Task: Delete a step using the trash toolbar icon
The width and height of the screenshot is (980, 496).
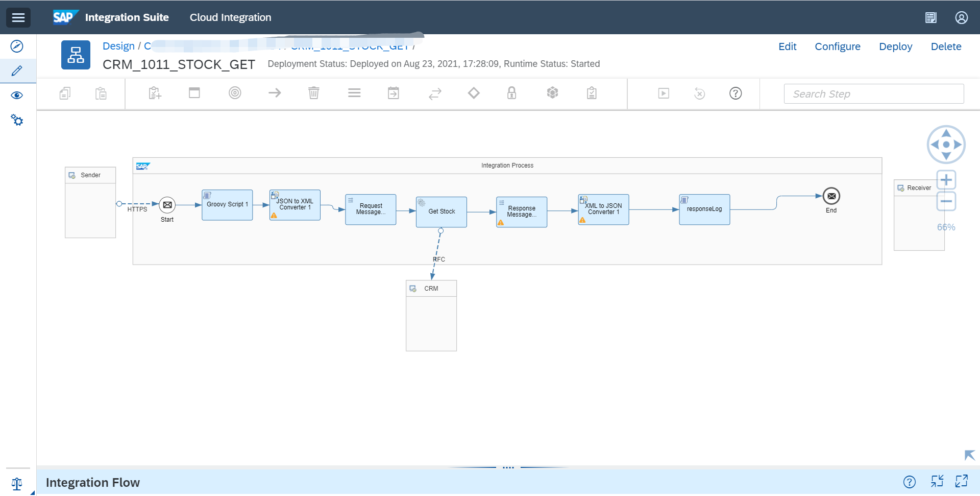Action: click(313, 93)
